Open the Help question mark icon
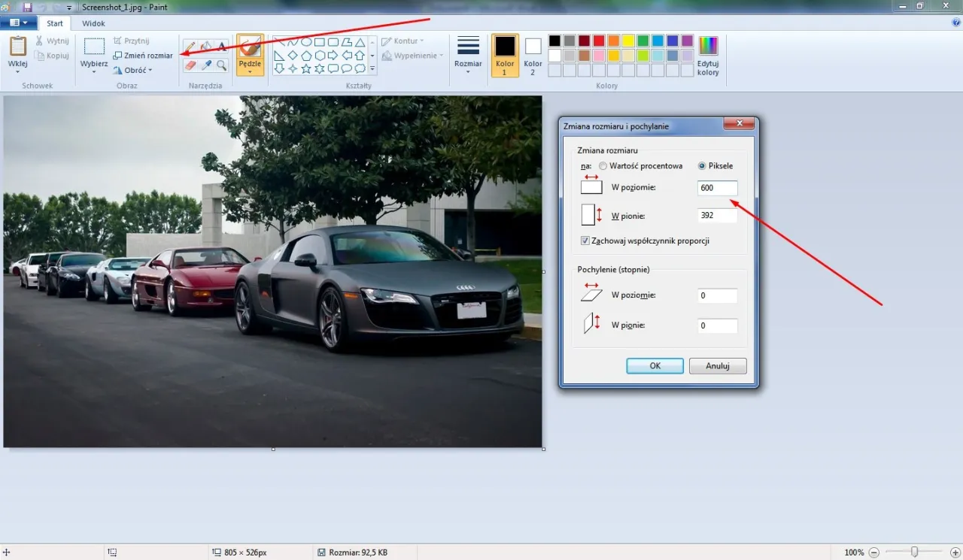Image resolution: width=963 pixels, height=560 pixels. pyautogui.click(x=955, y=23)
